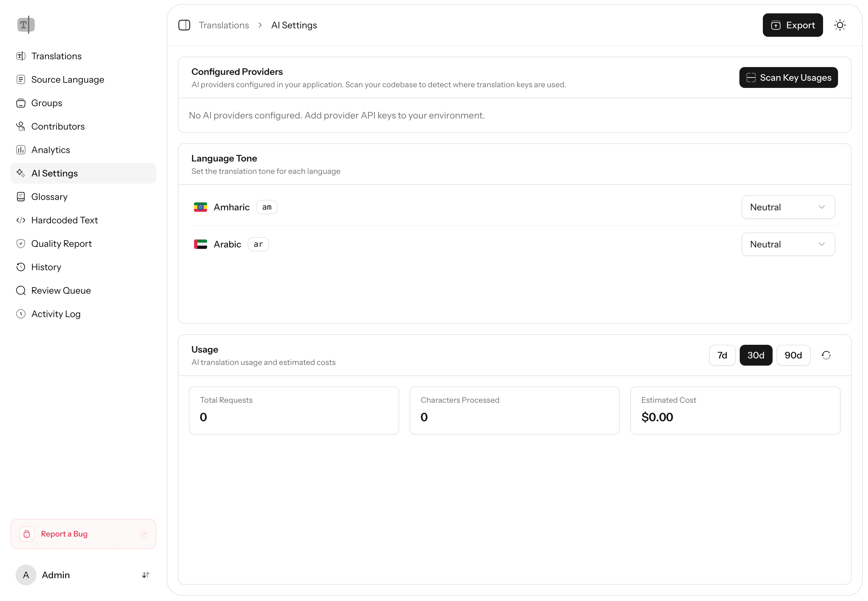Open Source Language settings via sidebar icon
Viewport: 868px width, 601px height.
(21, 79)
